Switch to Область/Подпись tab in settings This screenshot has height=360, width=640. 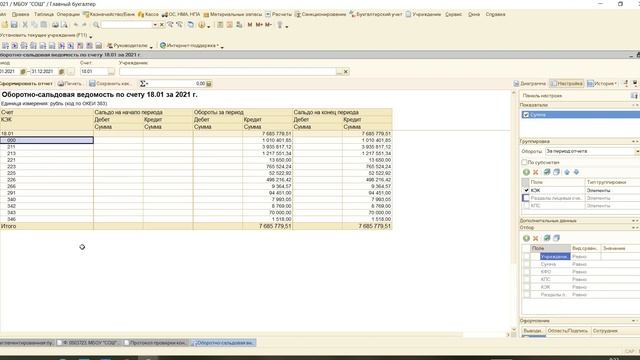pos(568,331)
